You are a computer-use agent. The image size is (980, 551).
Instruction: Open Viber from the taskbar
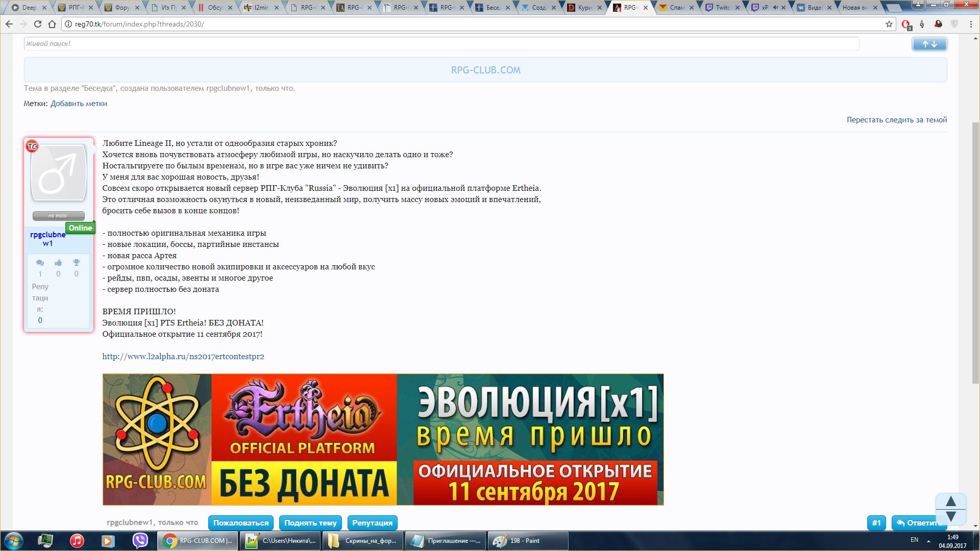140,541
